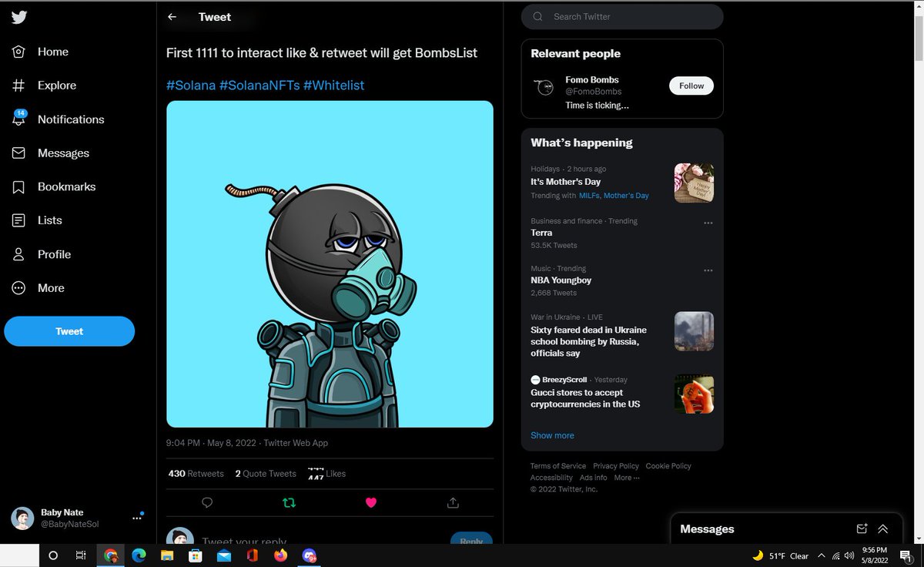Open Profile from the sidebar

pos(42,254)
